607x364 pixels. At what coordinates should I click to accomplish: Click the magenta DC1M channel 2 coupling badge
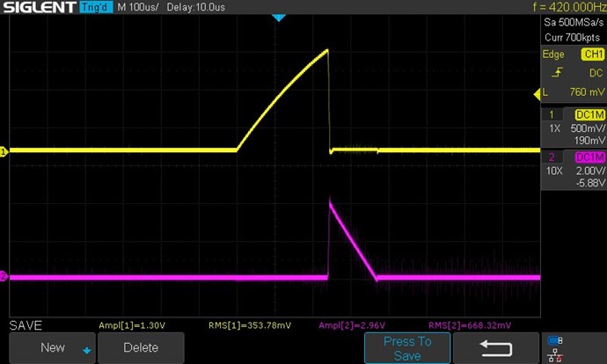pos(589,157)
